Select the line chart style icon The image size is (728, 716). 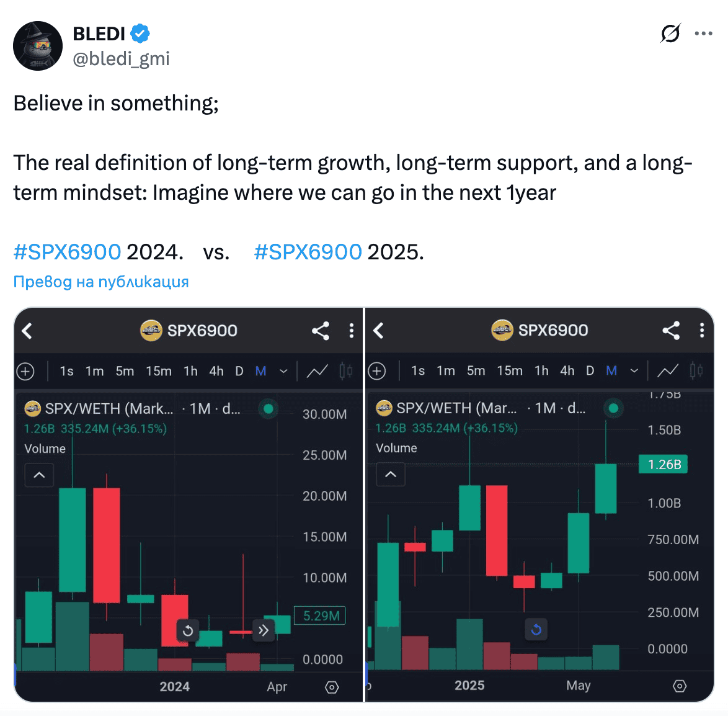point(317,370)
